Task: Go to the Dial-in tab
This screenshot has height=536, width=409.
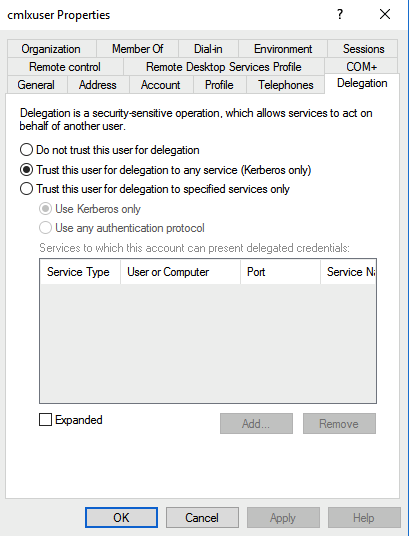Action: click(x=208, y=49)
